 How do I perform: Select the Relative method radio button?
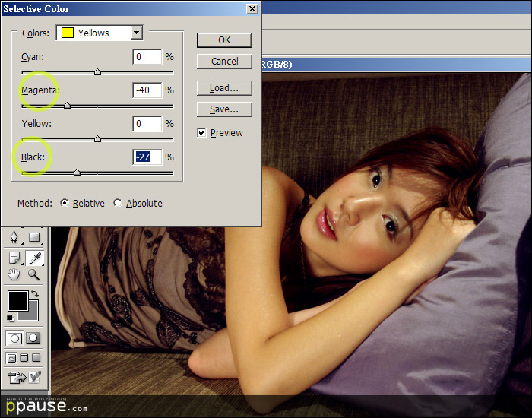tap(64, 204)
